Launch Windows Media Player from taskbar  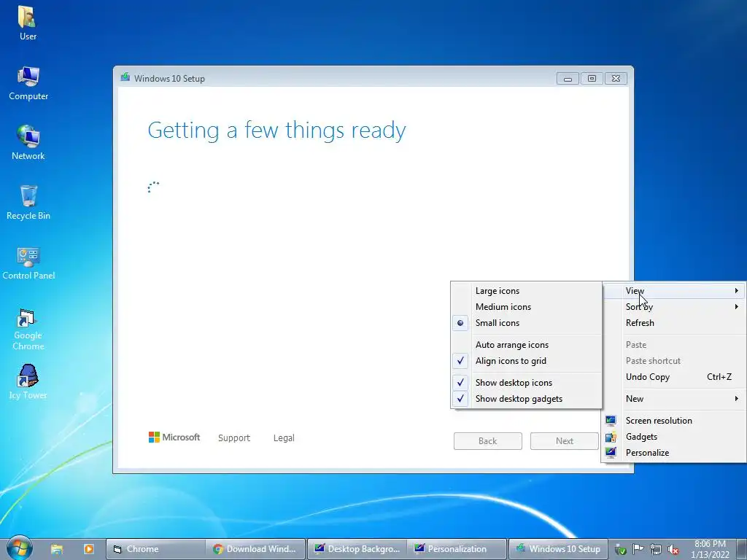88,549
